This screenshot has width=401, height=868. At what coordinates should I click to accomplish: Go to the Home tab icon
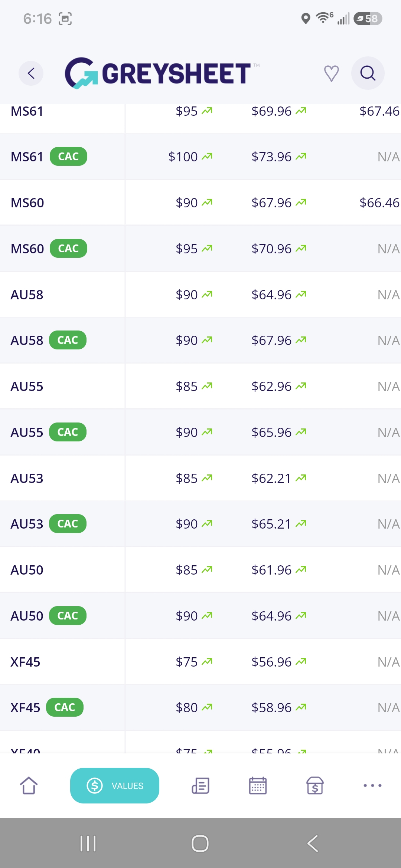point(29,785)
